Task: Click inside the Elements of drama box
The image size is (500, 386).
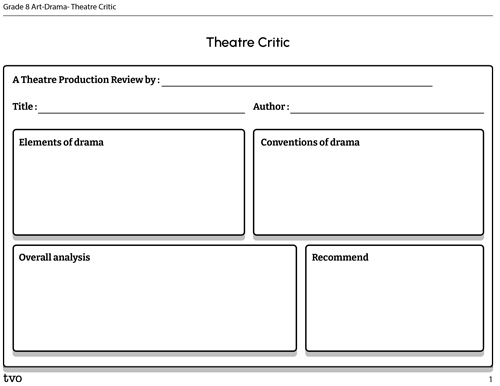Action: (129, 182)
